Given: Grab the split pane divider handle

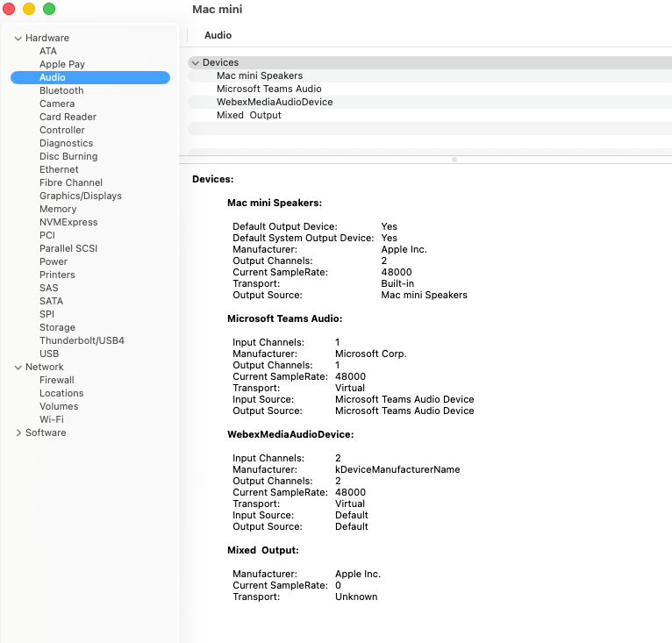Looking at the screenshot, I should 454,160.
